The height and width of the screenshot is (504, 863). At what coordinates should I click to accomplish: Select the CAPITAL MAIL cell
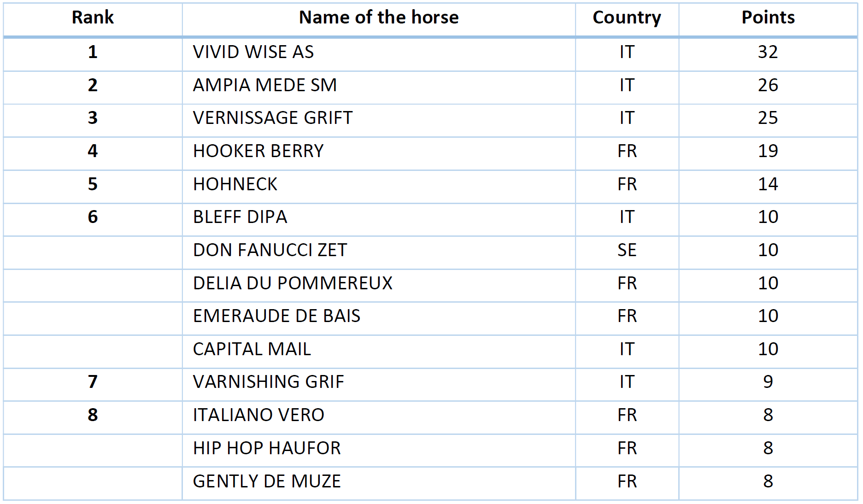pos(252,349)
